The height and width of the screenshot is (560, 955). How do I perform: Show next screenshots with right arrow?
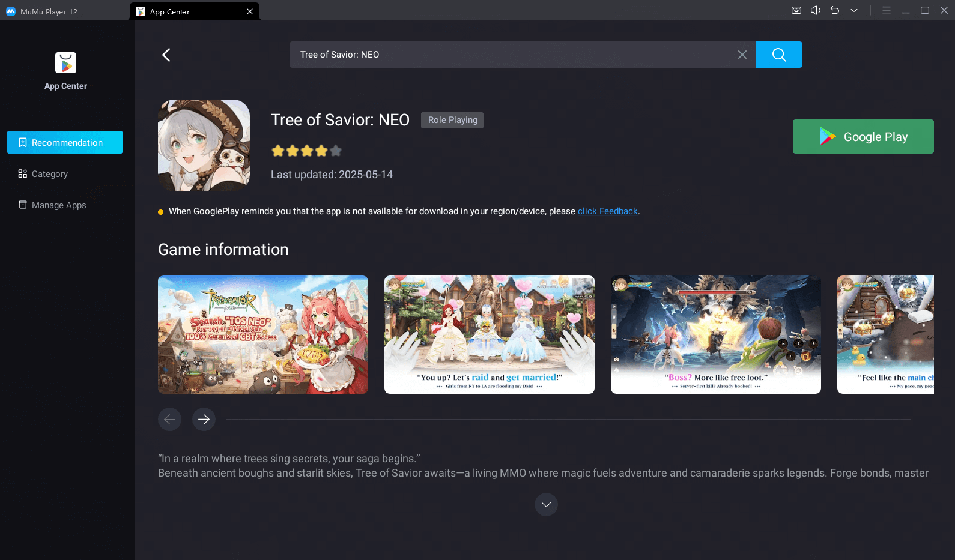tap(204, 419)
